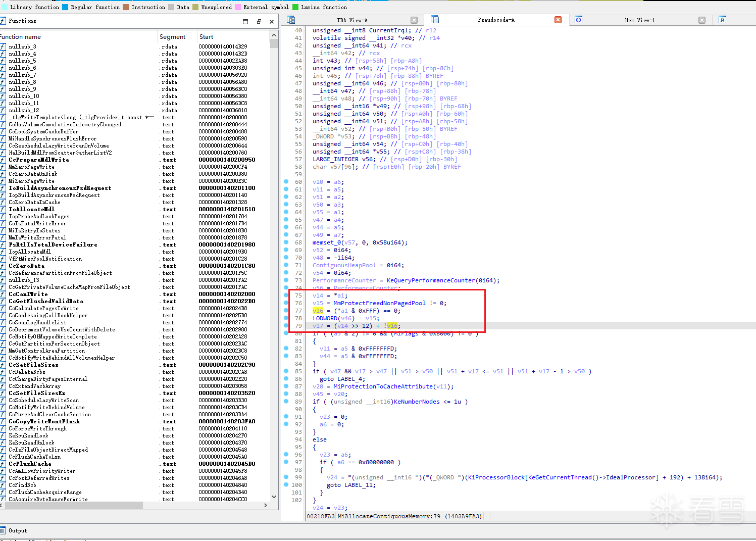The width and height of the screenshot is (756, 541).
Task: Click the function icon beside nullsub_3
Action: (x=3, y=46)
